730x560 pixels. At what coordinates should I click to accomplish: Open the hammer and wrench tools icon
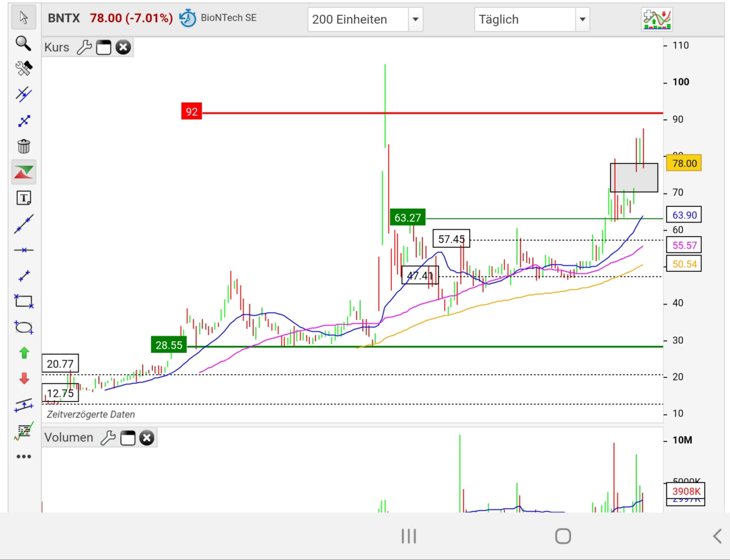click(24, 68)
